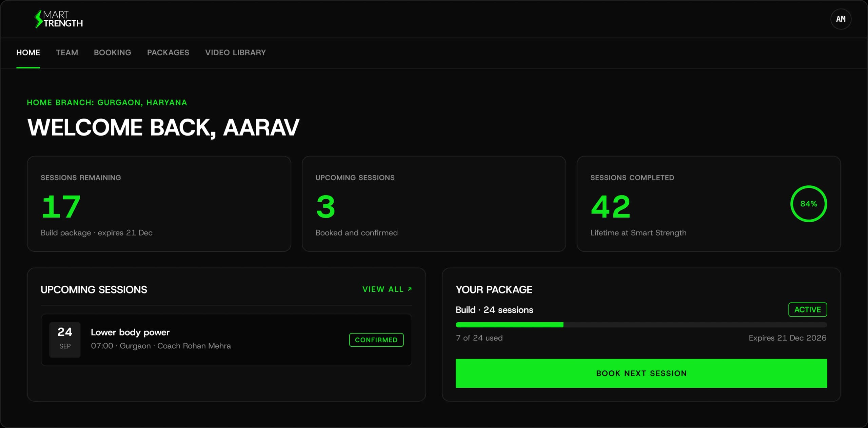Click View All upcoming sessions link
The width and height of the screenshot is (868, 428).
tap(387, 289)
